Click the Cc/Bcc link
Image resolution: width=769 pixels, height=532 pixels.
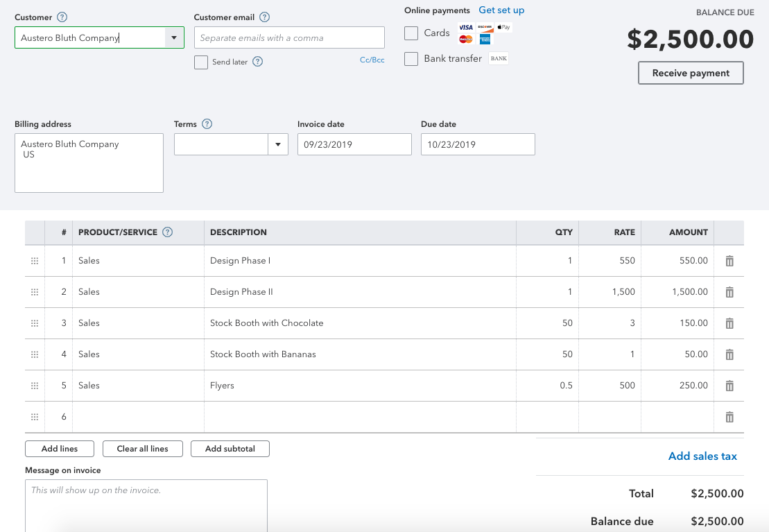(372, 60)
